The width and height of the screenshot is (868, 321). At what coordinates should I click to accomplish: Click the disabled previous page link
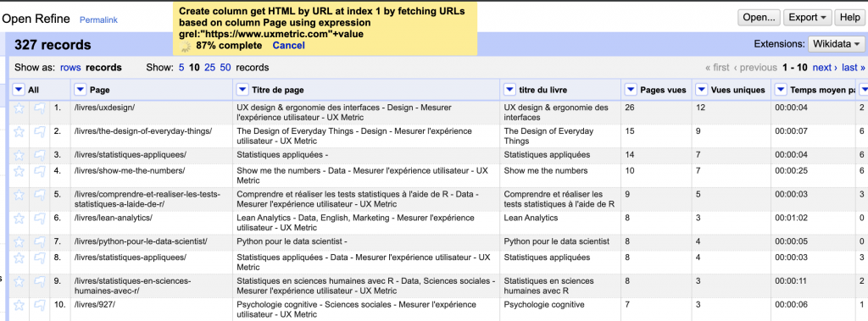[x=755, y=68]
